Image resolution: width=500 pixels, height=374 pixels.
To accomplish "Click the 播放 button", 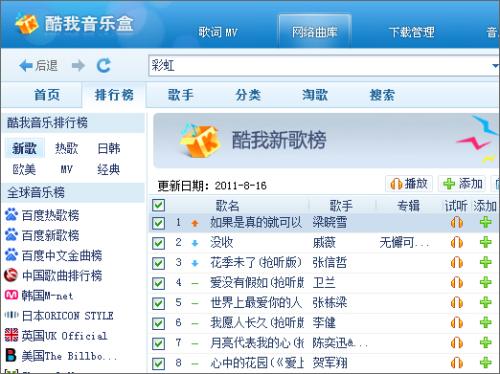I will click(409, 184).
